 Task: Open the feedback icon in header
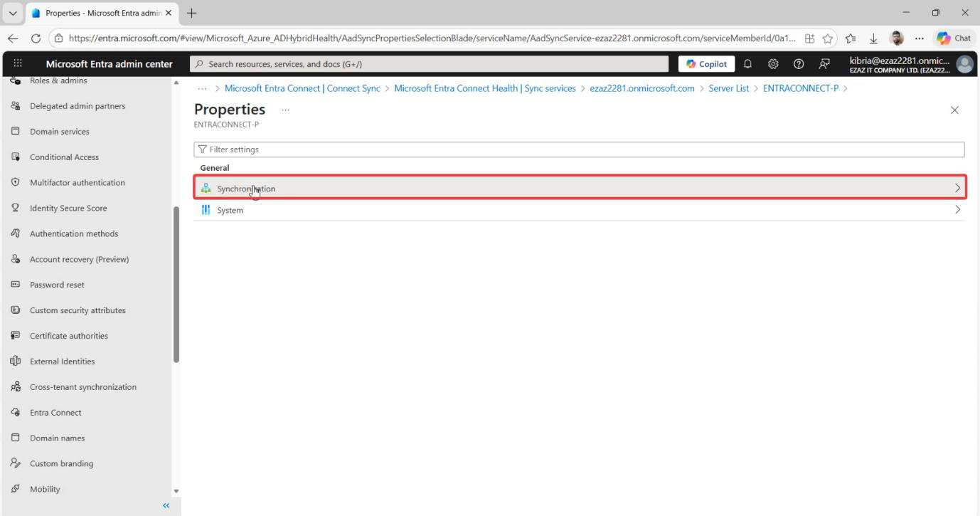click(824, 64)
